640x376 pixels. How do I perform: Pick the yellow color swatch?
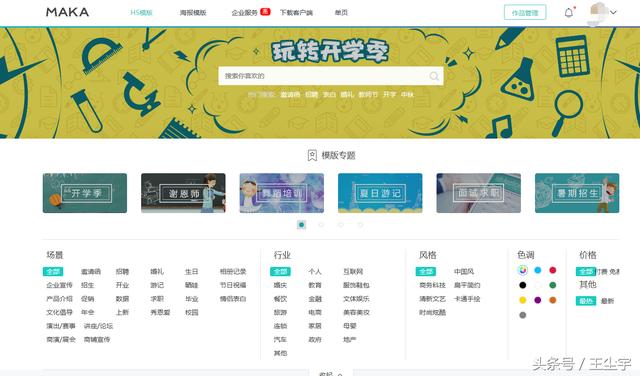522,300
